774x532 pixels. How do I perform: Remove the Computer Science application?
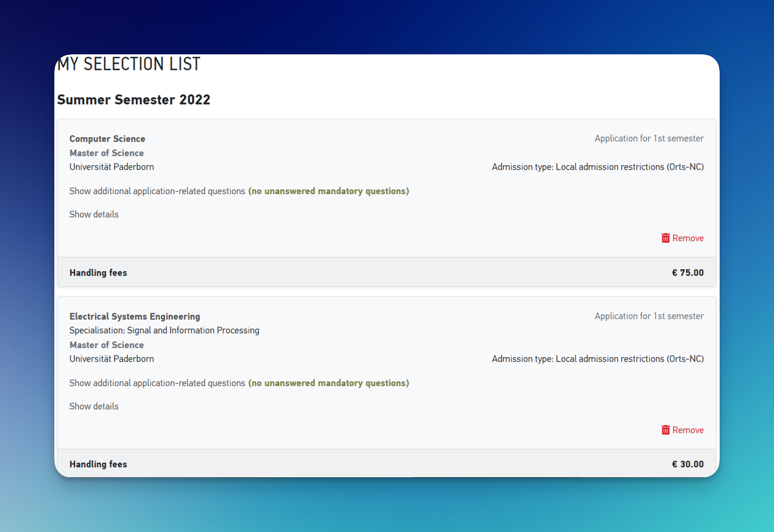click(682, 238)
